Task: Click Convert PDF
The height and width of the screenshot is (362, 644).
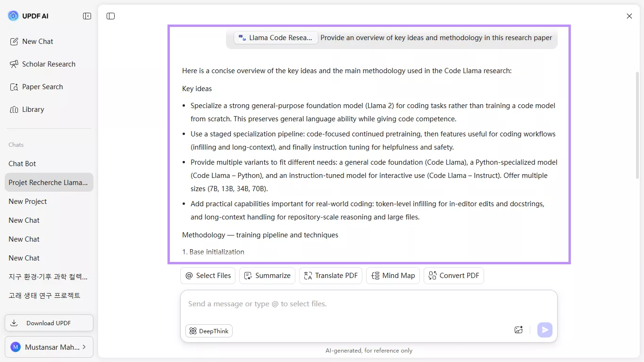Action: [x=454, y=276]
